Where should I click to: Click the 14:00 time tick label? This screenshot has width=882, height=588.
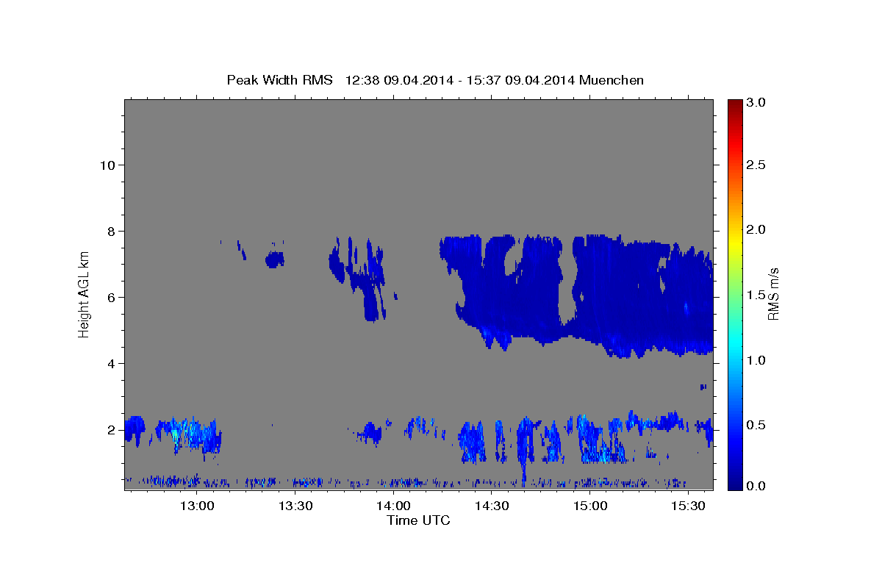tap(393, 506)
